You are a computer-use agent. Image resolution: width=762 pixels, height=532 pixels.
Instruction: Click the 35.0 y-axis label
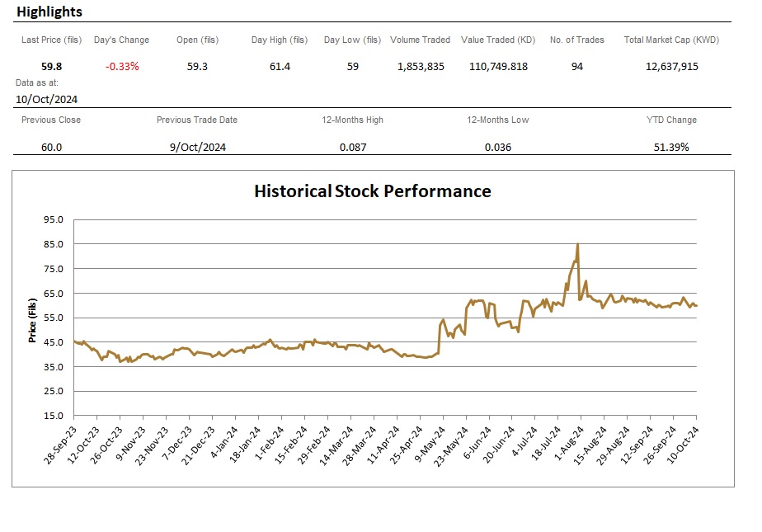tap(54, 367)
